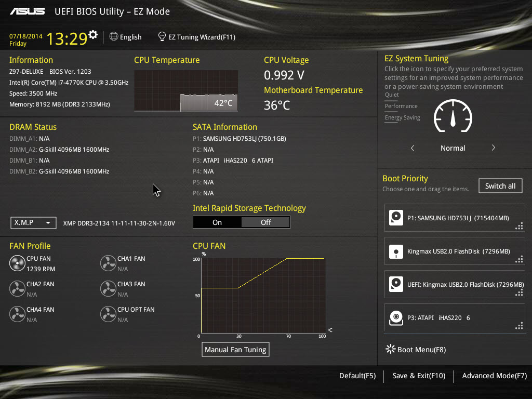This screenshot has width=532, height=399.
Task: Click the P3 ATAPI optical drive icon
Action: pyautogui.click(x=396, y=318)
